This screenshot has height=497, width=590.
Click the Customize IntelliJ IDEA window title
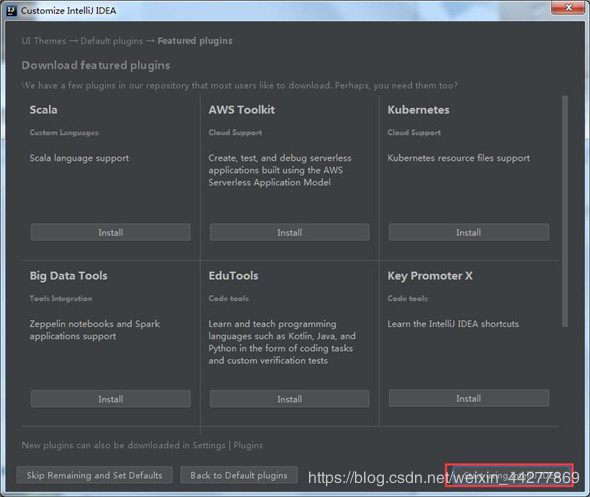click(68, 11)
